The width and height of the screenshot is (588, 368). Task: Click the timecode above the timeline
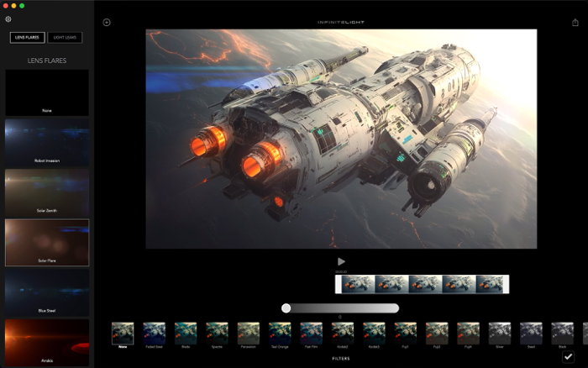click(x=341, y=271)
